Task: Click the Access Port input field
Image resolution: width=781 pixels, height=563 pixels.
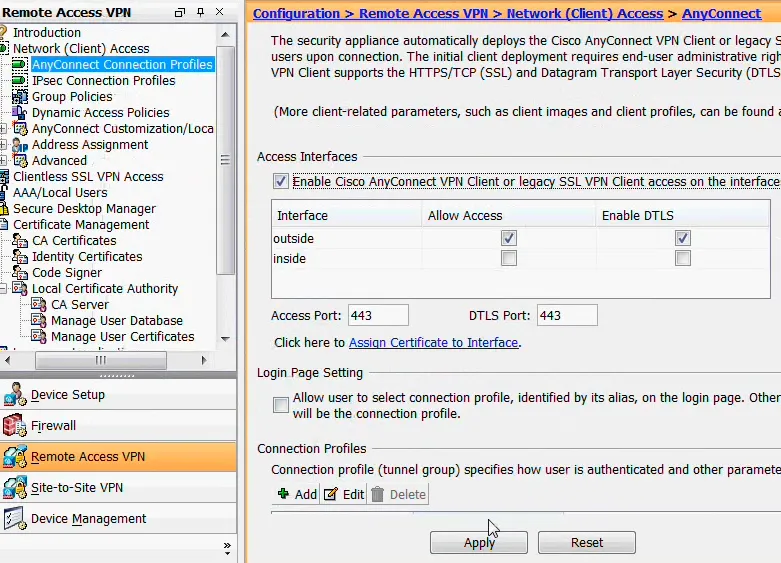Action: [x=378, y=316]
